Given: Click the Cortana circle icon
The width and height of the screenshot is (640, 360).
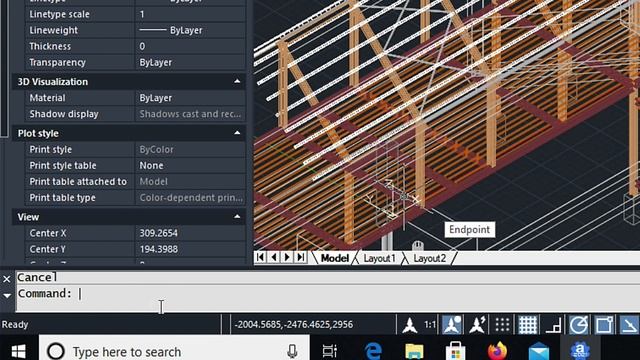Looking at the screenshot, I should [56, 351].
